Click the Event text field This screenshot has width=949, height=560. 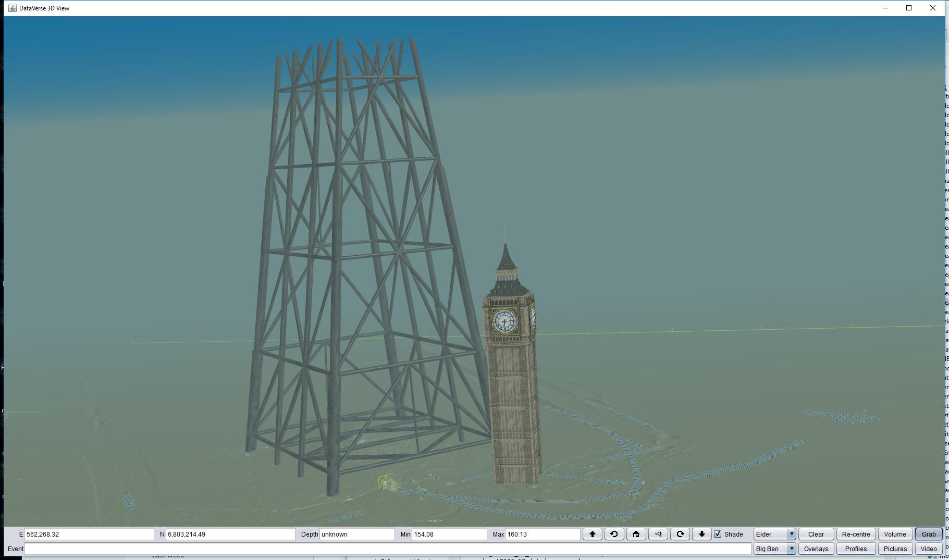[x=388, y=549]
